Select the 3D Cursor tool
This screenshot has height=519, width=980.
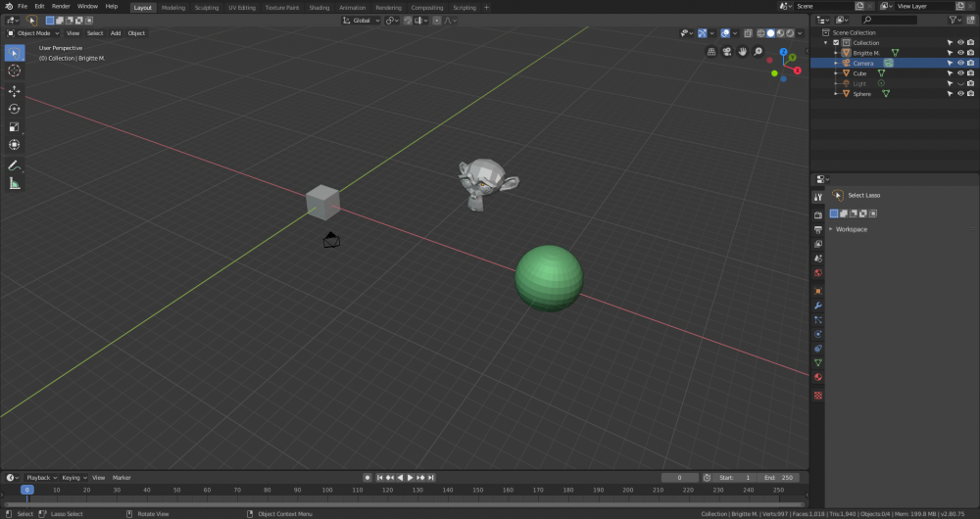tap(15, 71)
